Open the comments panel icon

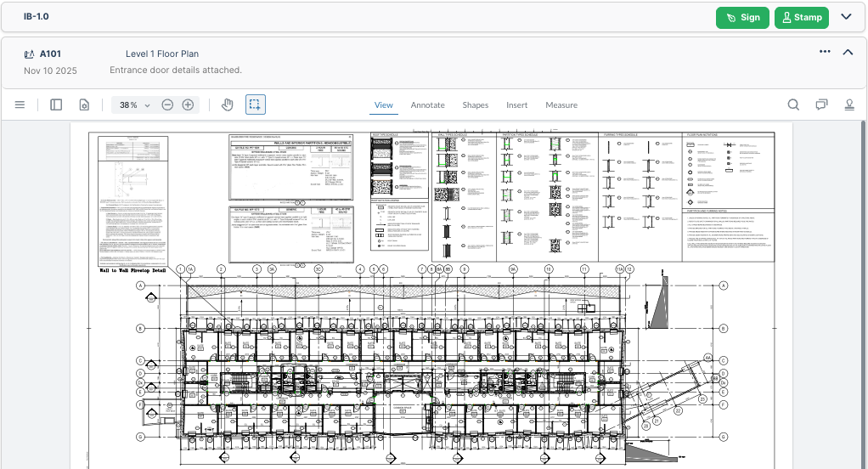point(821,105)
